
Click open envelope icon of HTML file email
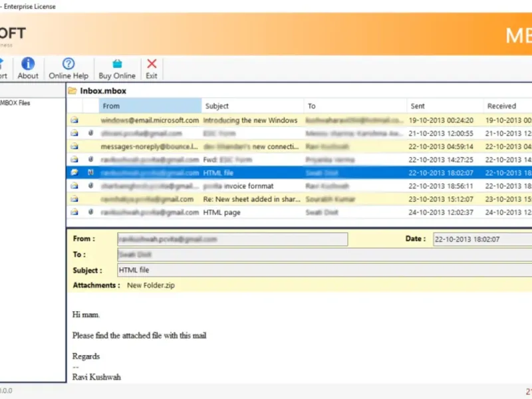pyautogui.click(x=74, y=173)
